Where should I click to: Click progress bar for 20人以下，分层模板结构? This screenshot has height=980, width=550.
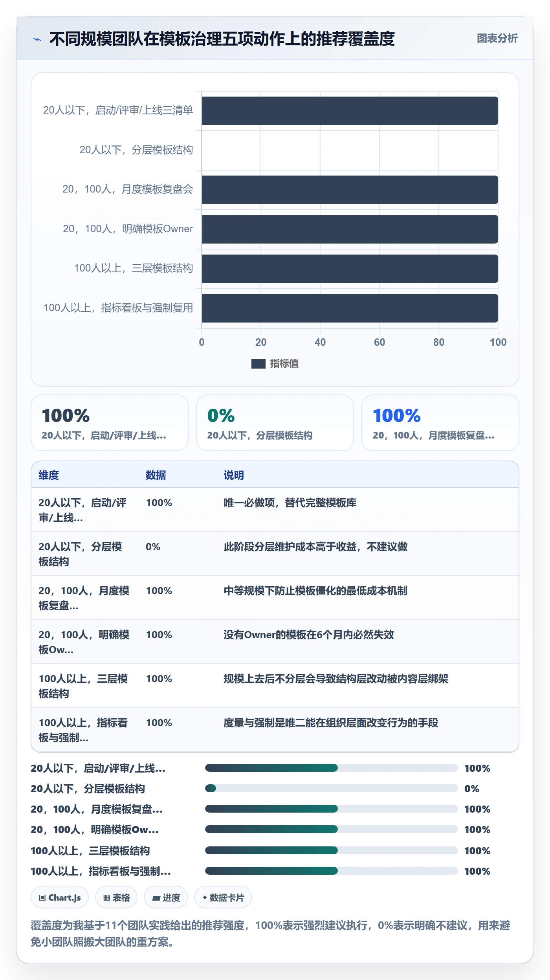click(x=331, y=788)
